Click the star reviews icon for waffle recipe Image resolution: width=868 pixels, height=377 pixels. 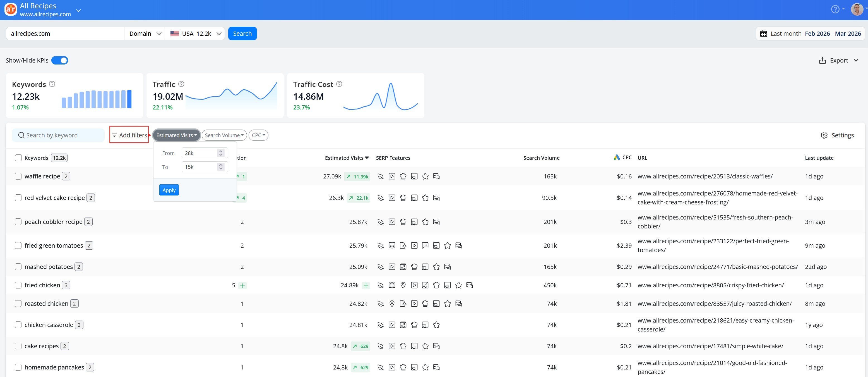(x=425, y=176)
